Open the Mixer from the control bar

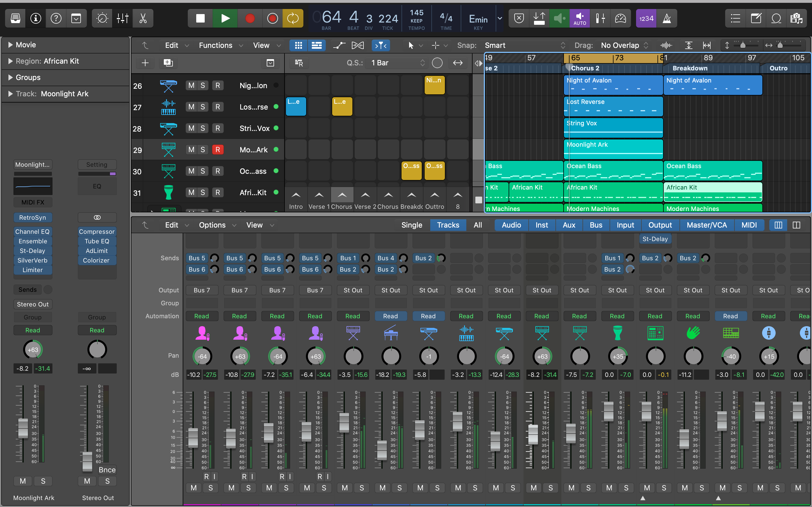tap(122, 18)
